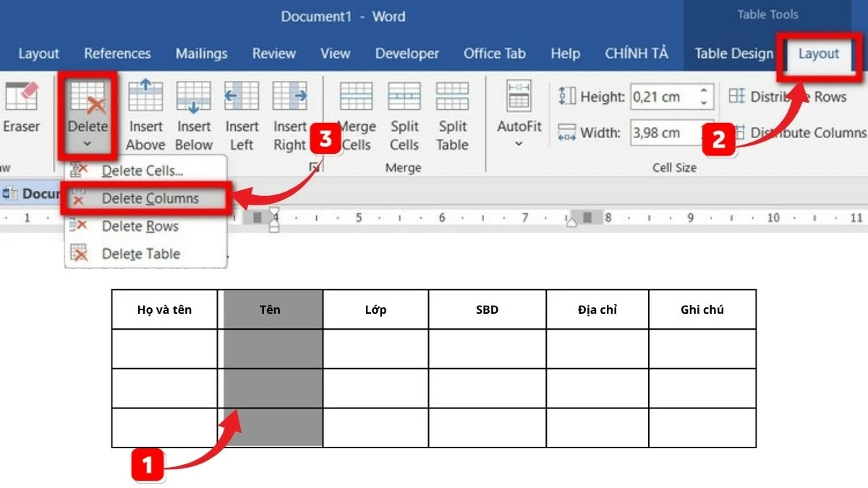Click the Split Table icon
Image resolution: width=868 pixels, height=488 pixels.
click(452, 96)
